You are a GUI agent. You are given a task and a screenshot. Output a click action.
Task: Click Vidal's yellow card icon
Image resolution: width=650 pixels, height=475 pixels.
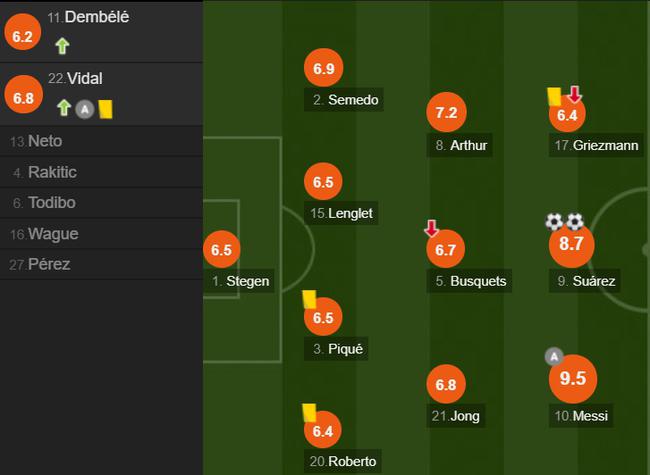click(x=105, y=109)
